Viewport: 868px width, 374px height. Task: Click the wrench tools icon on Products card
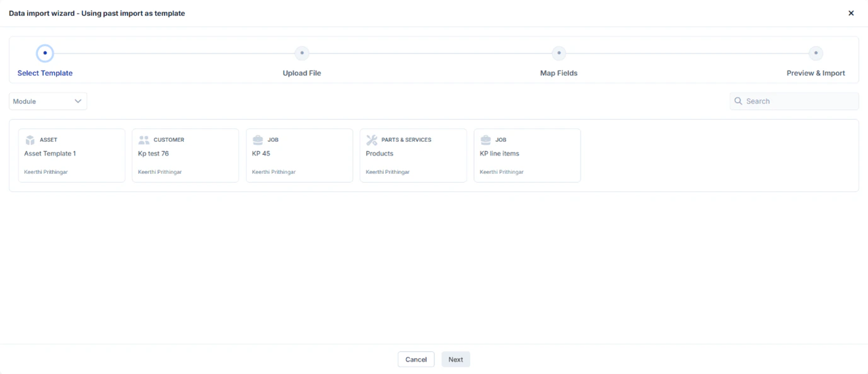372,140
